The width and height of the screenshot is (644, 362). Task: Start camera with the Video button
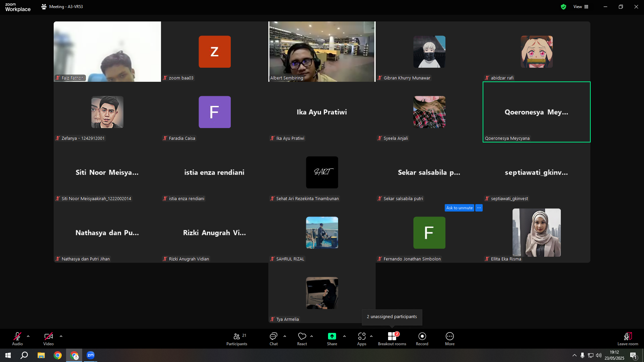coord(48,339)
